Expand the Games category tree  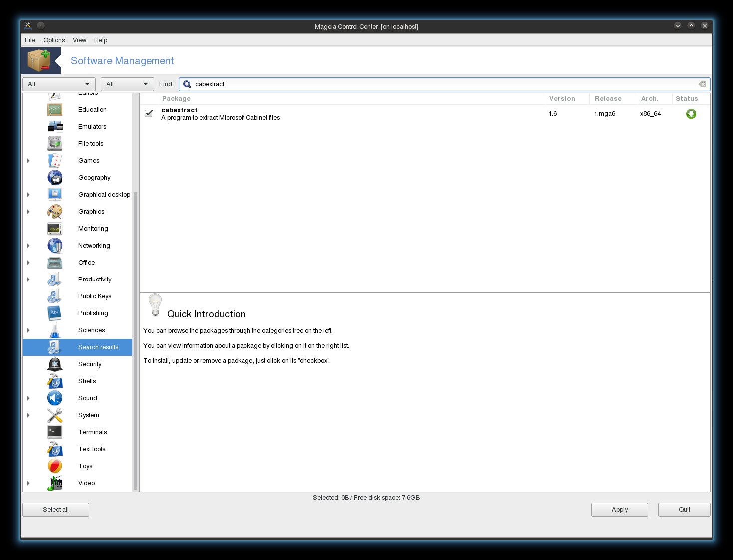tap(28, 161)
